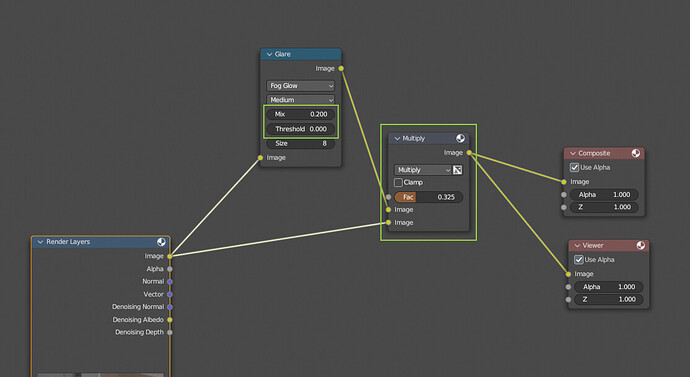This screenshot has height=377, width=690.
Task: Toggle Use Alpha checkbox in Composite node
Action: pos(574,167)
